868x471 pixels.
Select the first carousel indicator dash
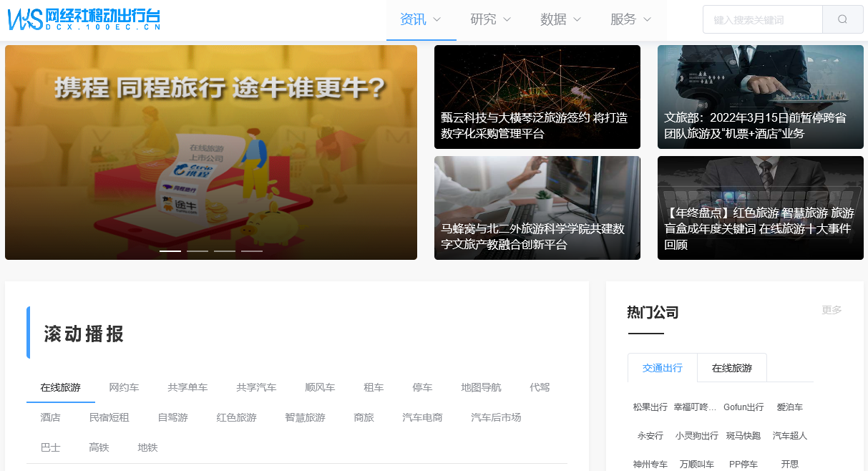click(x=170, y=251)
